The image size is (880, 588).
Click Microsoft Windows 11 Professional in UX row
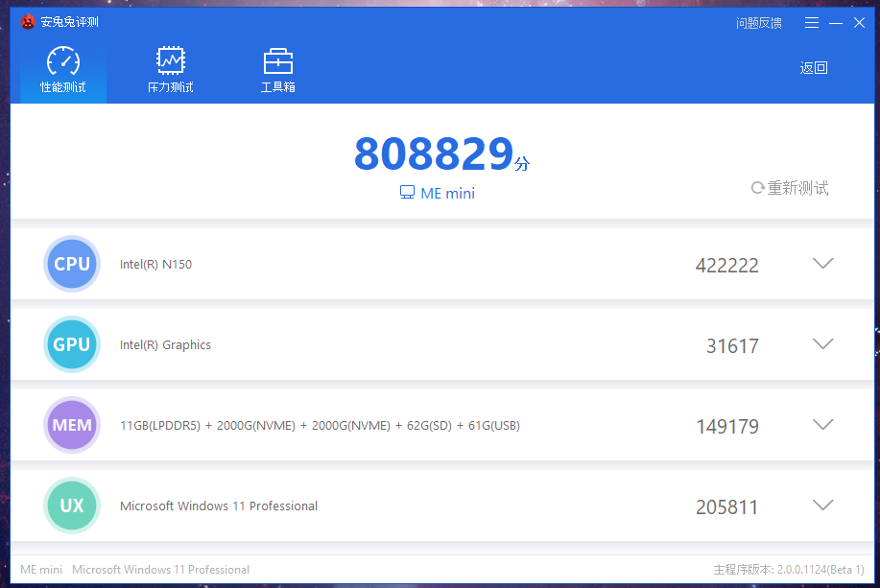tap(219, 506)
